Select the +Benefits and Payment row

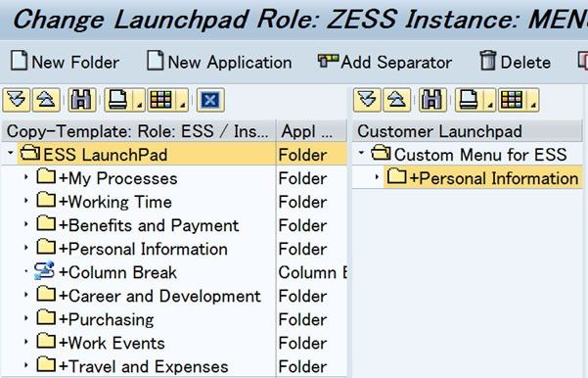174,225
